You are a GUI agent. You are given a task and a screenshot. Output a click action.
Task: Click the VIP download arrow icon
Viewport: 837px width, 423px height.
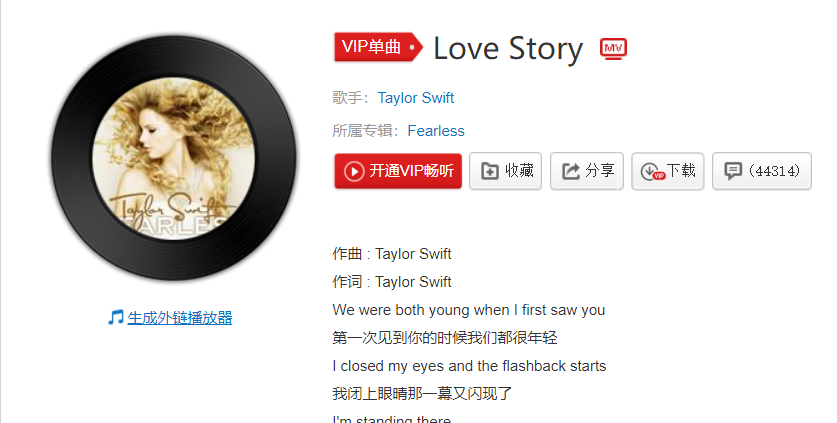coord(652,172)
